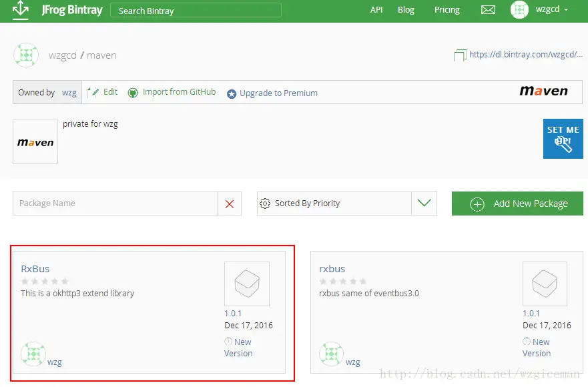Expand the wzgcd account dropdown arrow

[566, 10]
